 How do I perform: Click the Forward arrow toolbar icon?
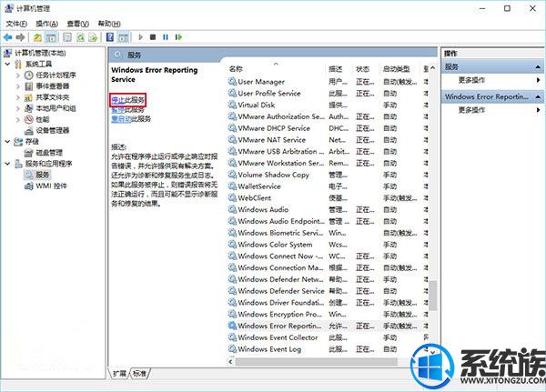[20, 37]
